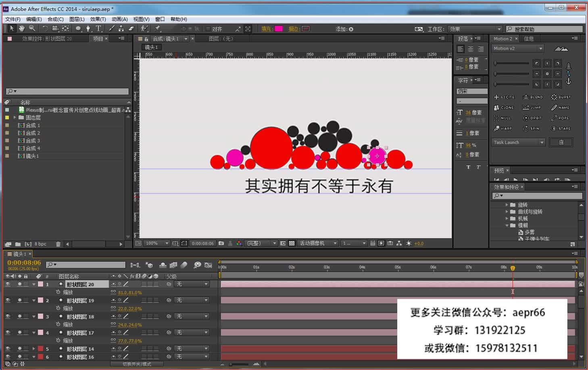Select the Pen tool
The height and width of the screenshot is (370, 588).
coord(88,28)
